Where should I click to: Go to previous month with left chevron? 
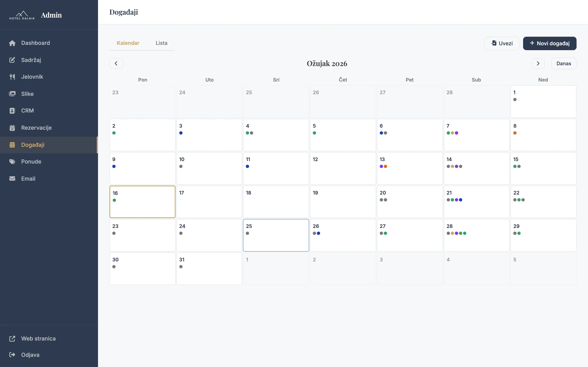click(x=116, y=64)
